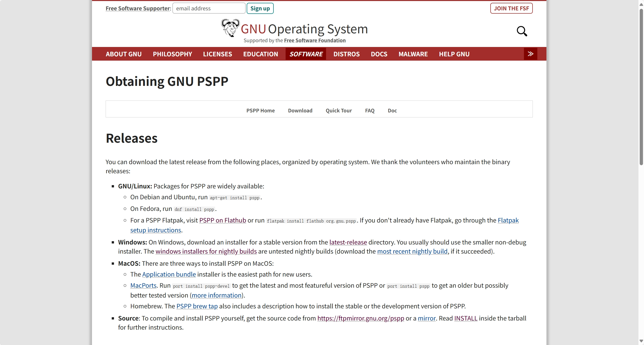Viewport: 644px width, 345px height.
Task: Open the PHILOSOPHY menu item
Action: coord(172,54)
